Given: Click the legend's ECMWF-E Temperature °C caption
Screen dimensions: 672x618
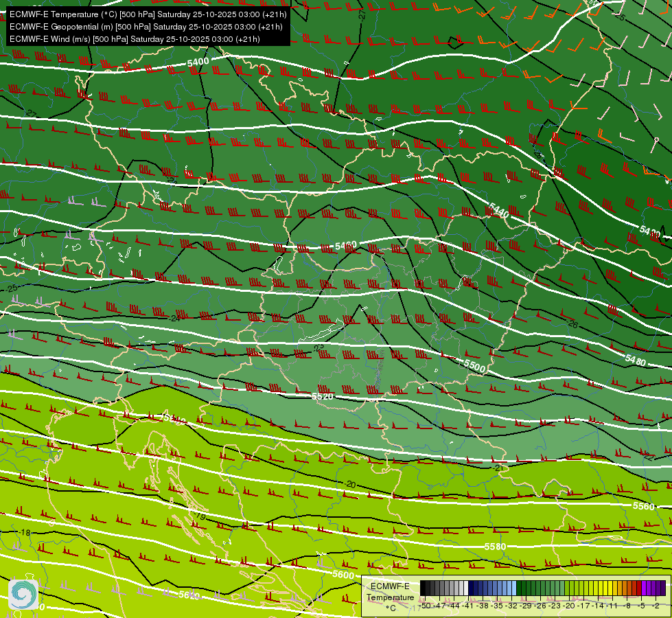Looking at the screenshot, I should coord(390,597).
